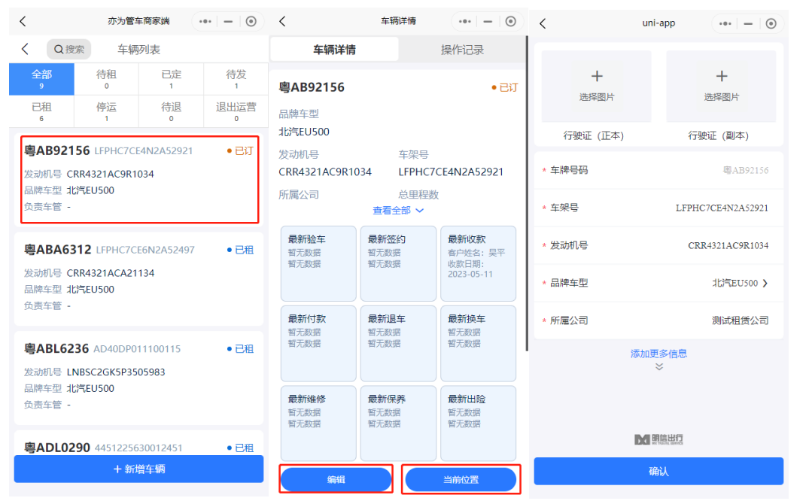This screenshot has width=812, height=504.
Task: Click the plus icon for 行驶证（副本）upload
Action: (721, 77)
